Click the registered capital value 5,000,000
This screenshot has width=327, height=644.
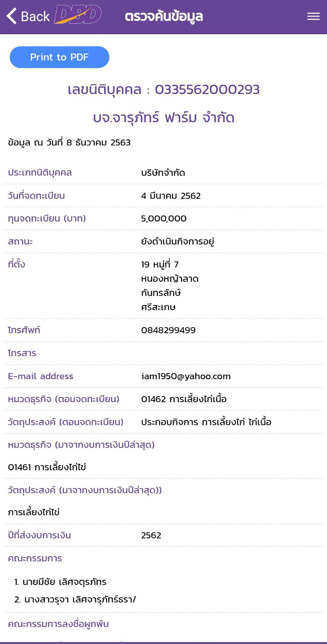click(x=163, y=219)
